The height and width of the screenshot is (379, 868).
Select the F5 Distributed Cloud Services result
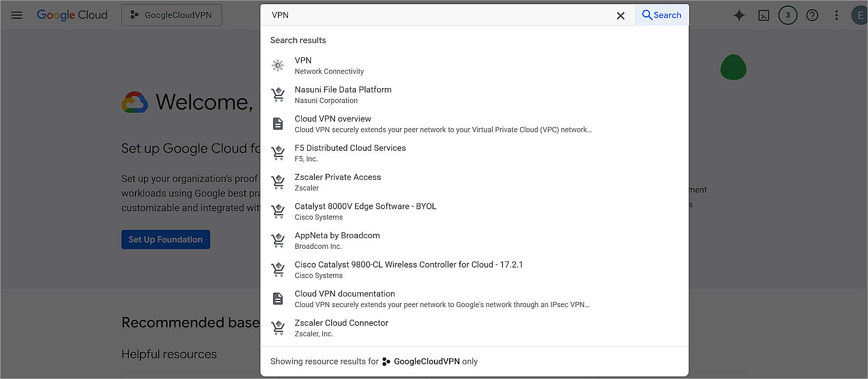coord(350,148)
